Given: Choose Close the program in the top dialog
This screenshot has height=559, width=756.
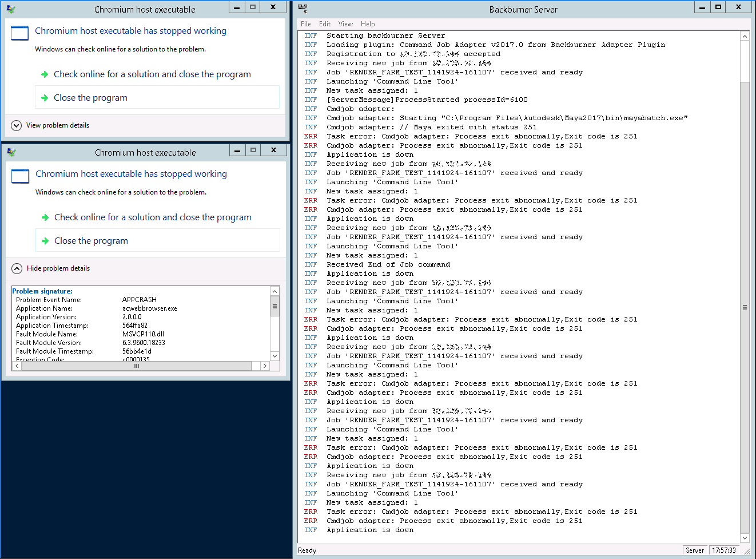Looking at the screenshot, I should [157, 97].
